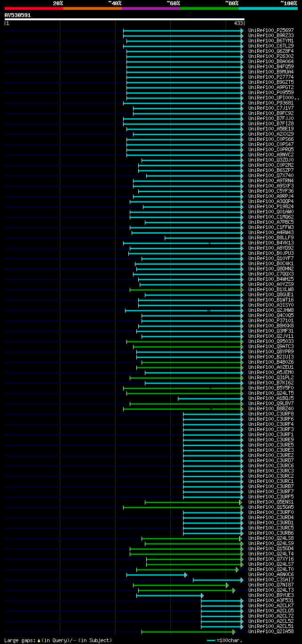Viewport: 302px width, 644px height.
Task: Click the AV530591 query name label
Action: (17, 15)
